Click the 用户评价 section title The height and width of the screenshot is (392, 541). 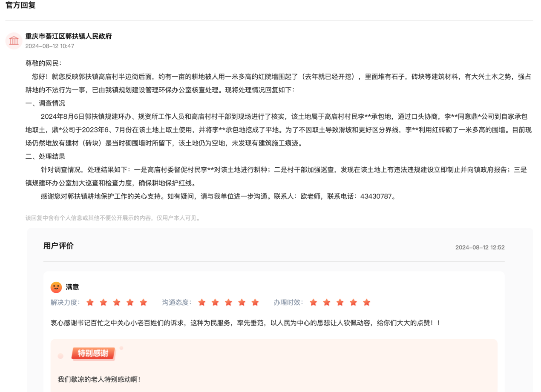59,246
